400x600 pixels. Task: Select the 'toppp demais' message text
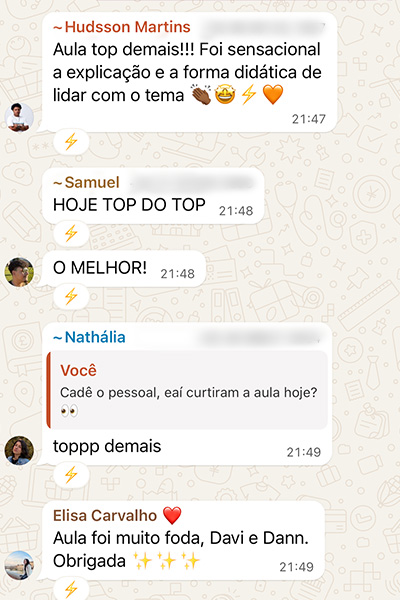107,446
